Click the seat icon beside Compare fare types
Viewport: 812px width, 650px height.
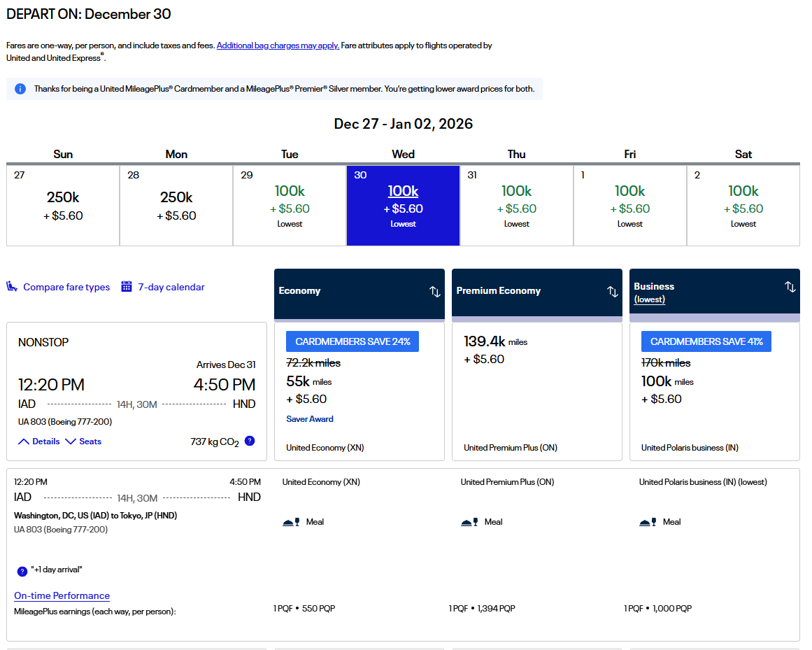tap(12, 286)
